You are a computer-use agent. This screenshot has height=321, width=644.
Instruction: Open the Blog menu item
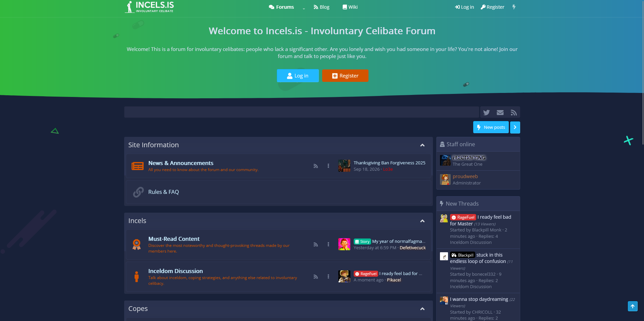[321, 7]
